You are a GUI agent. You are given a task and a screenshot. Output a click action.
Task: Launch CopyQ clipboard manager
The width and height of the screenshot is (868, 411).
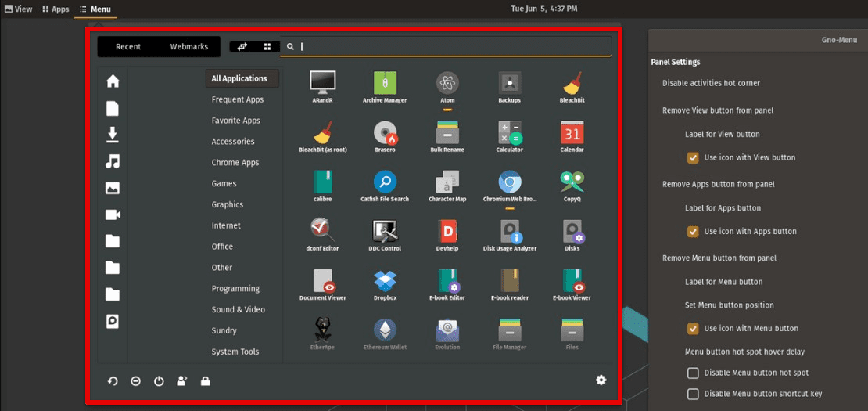point(572,186)
